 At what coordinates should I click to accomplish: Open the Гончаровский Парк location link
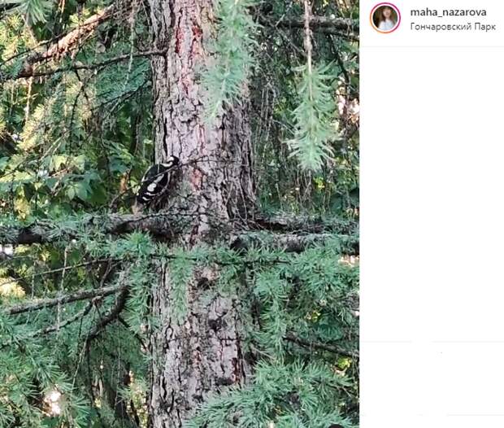[453, 27]
